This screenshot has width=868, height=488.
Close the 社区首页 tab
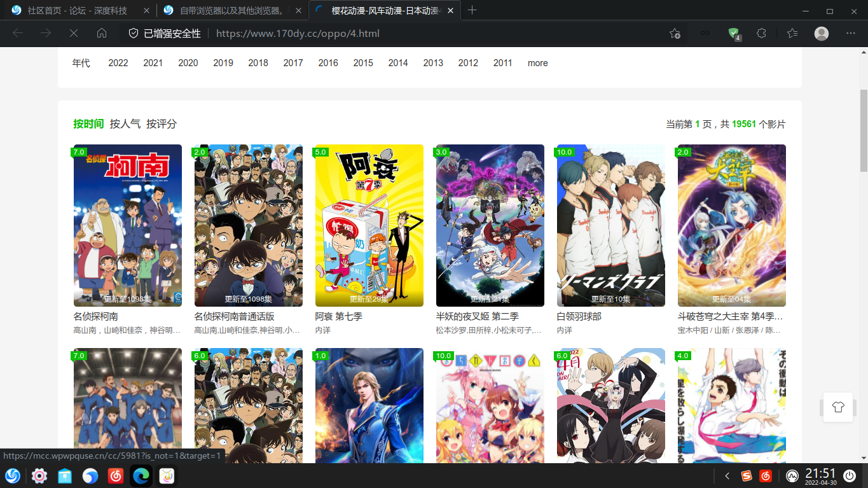coord(147,11)
